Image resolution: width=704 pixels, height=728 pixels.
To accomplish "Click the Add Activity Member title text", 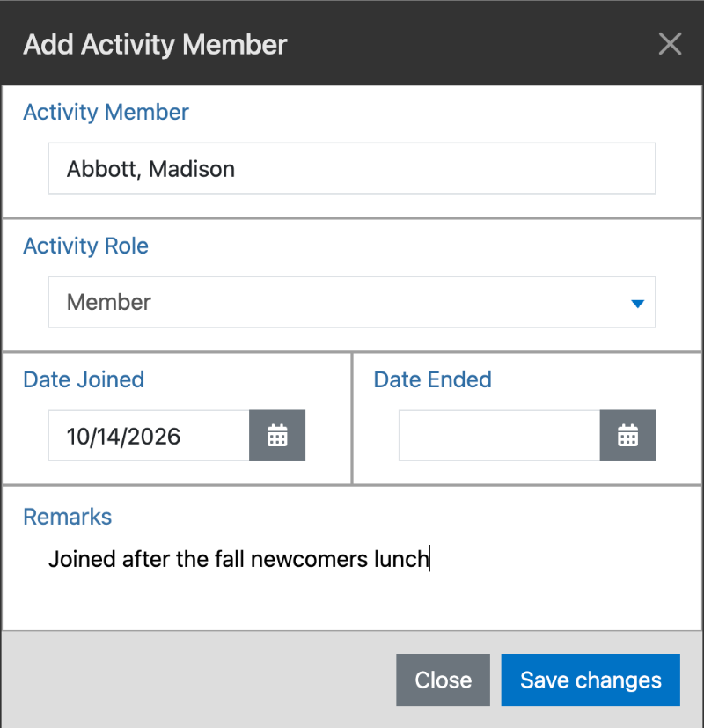I will pos(155,45).
